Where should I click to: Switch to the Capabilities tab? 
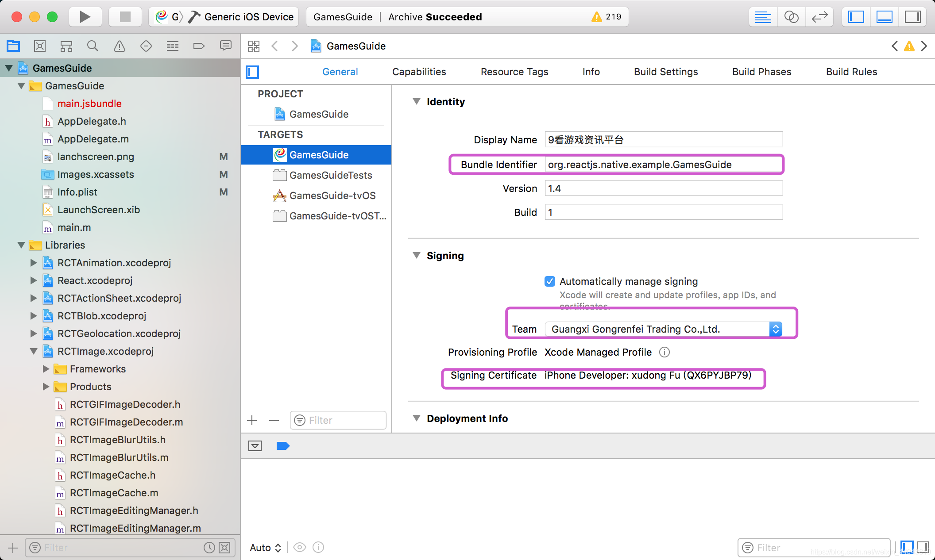tap(419, 72)
